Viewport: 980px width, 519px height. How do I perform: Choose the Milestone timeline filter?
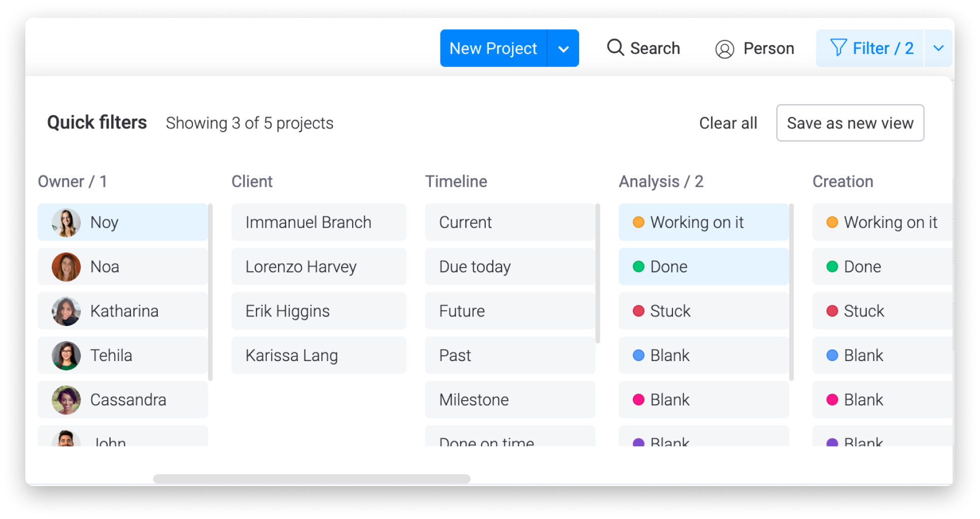tap(510, 400)
